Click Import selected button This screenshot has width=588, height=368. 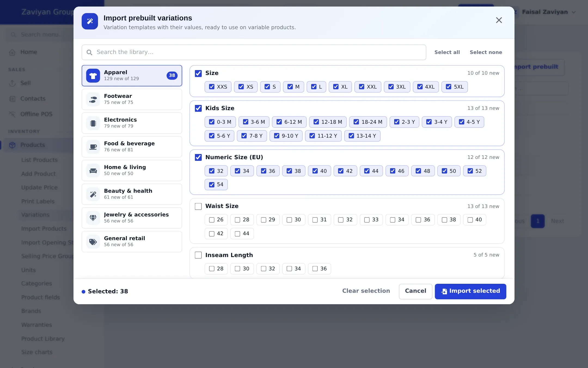click(x=470, y=291)
